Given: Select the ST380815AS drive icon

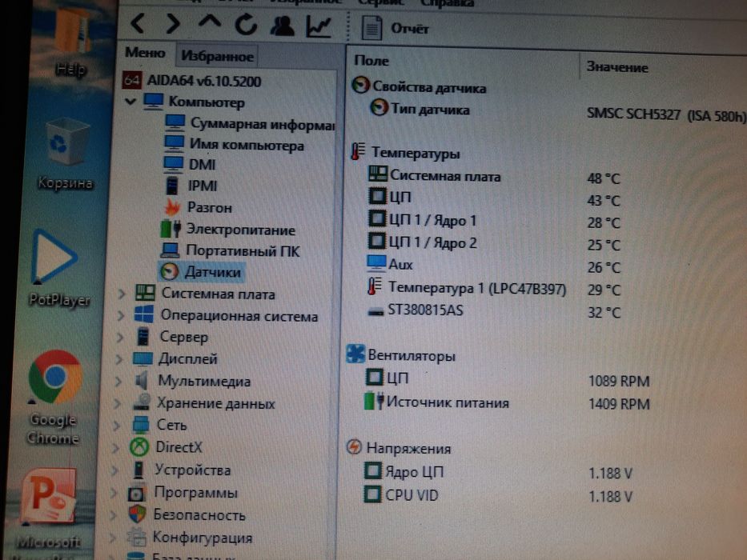Looking at the screenshot, I should coord(376,311).
